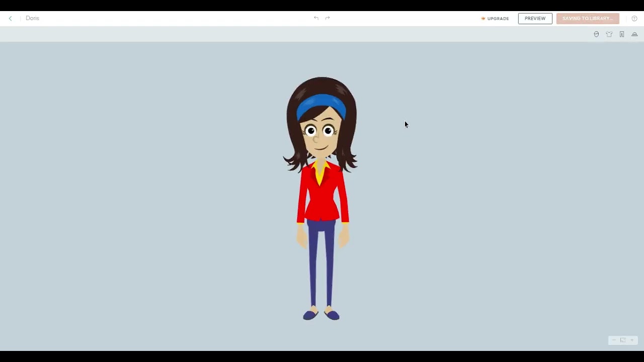Undo the last change

click(x=316, y=18)
